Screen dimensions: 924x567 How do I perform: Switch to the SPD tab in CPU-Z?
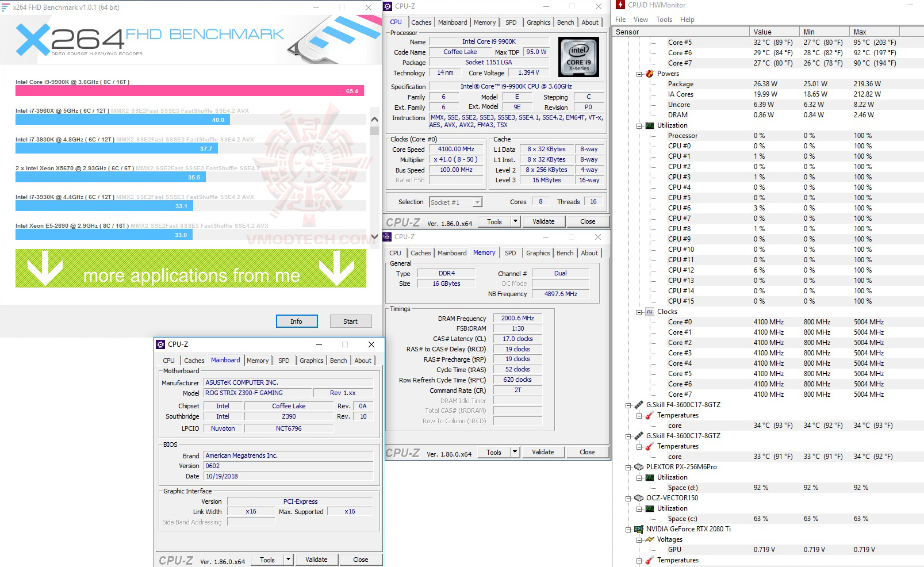point(511,22)
